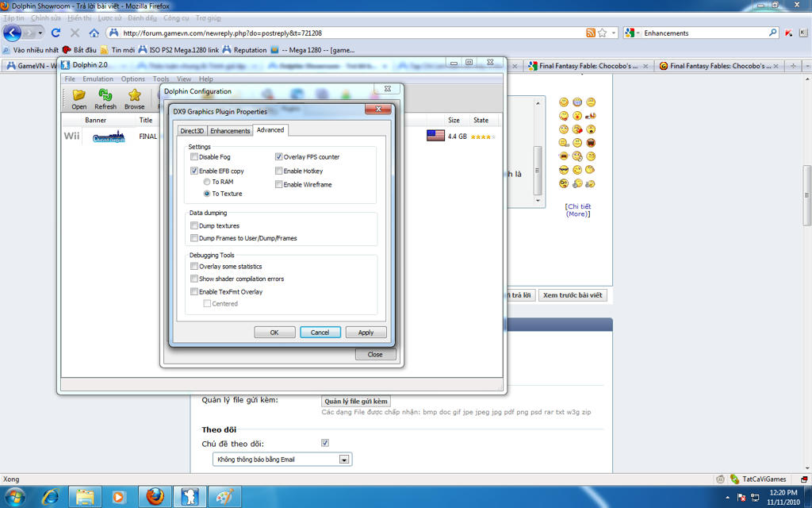Click the Kaspersky icon in Firefox toolbar
Screen dimensions: 812x508
pyautogui.click(x=789, y=33)
